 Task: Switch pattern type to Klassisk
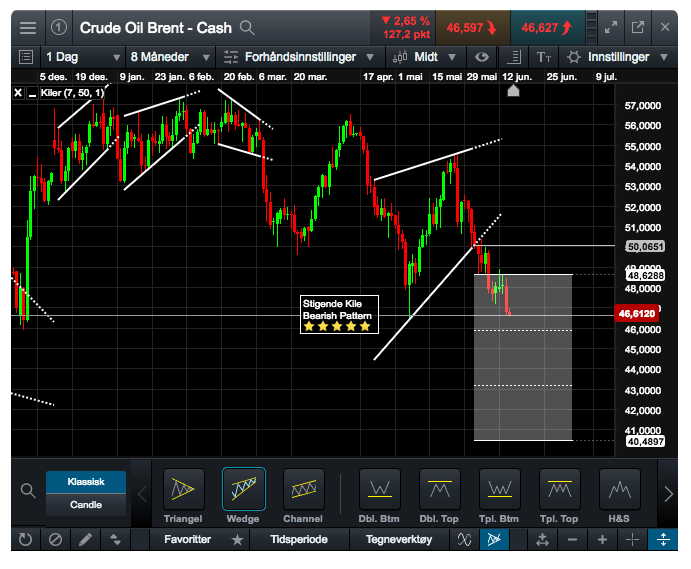[x=86, y=481]
